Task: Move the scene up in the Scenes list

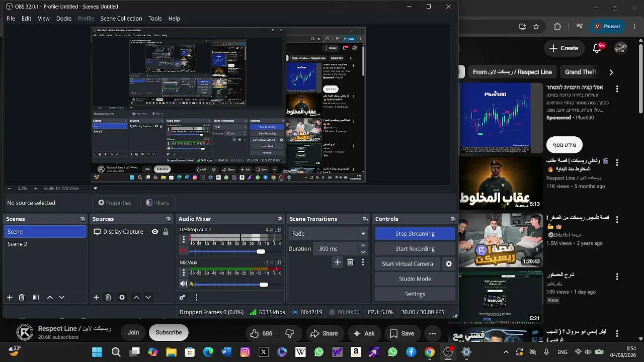Action: (50, 298)
